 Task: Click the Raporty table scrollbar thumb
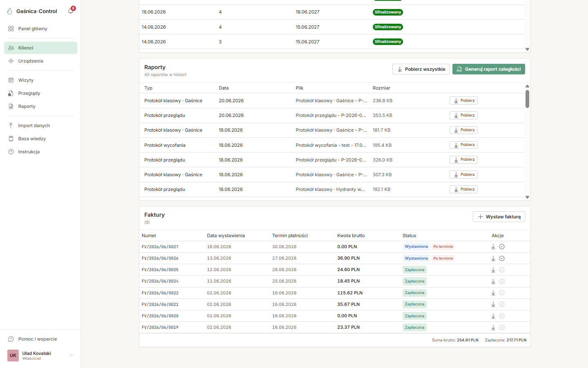pos(527,99)
